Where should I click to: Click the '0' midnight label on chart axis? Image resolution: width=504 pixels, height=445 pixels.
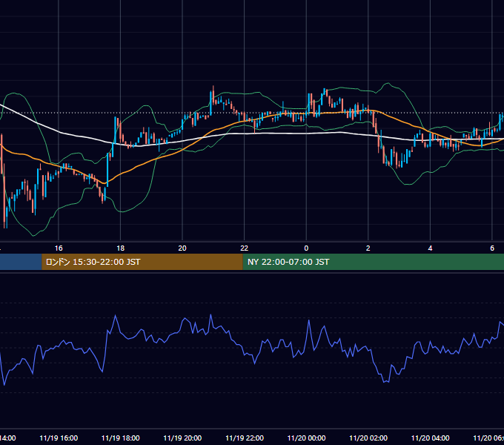point(306,248)
